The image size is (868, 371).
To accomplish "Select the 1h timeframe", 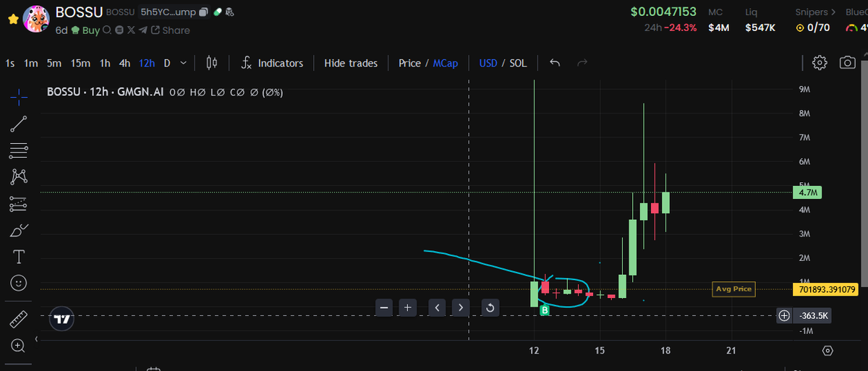I will pos(105,63).
